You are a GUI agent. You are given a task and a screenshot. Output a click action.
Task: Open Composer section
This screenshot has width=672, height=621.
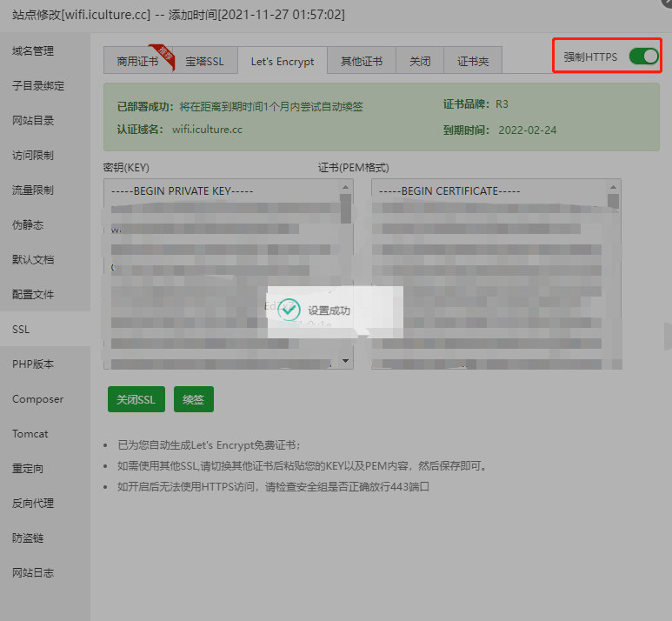tap(37, 399)
